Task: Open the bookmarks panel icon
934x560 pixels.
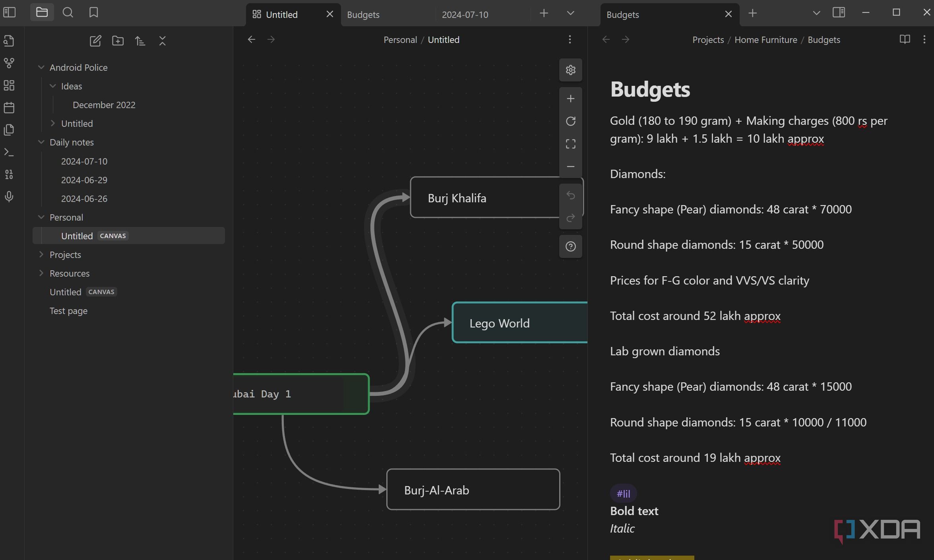Action: pyautogui.click(x=94, y=13)
